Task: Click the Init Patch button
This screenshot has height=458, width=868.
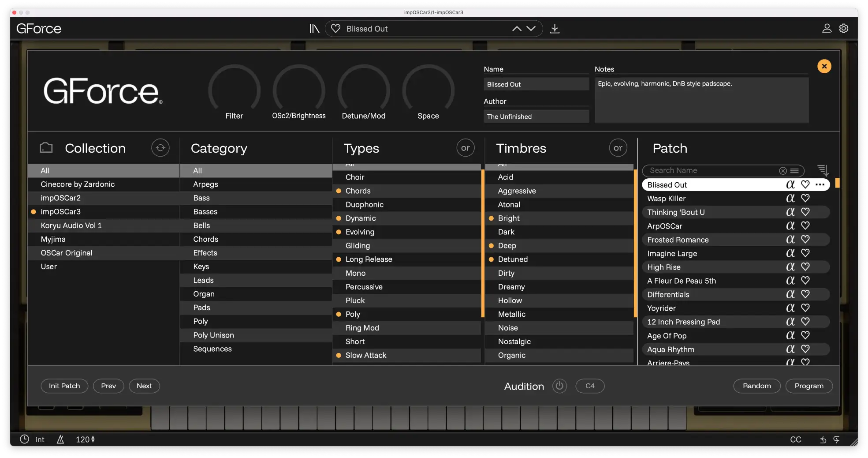Action: [x=64, y=386]
